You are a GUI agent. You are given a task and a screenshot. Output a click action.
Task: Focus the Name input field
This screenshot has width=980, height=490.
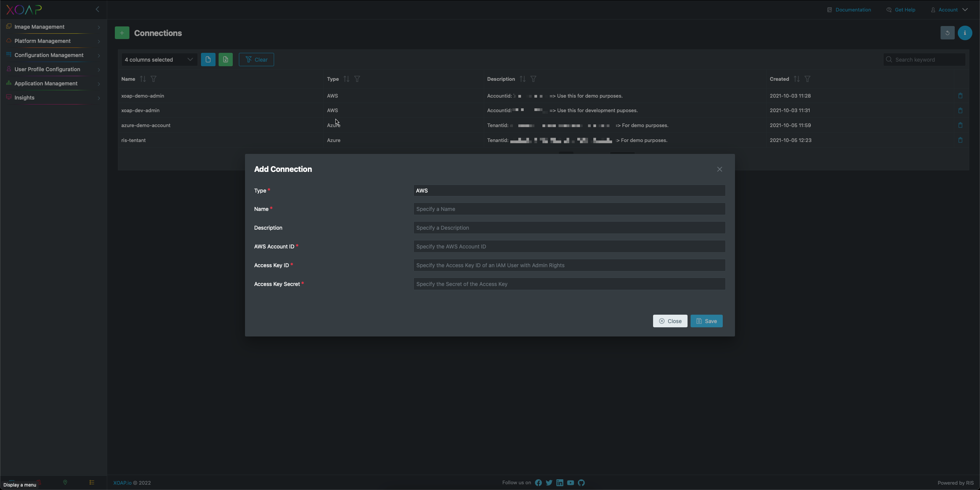pos(569,209)
